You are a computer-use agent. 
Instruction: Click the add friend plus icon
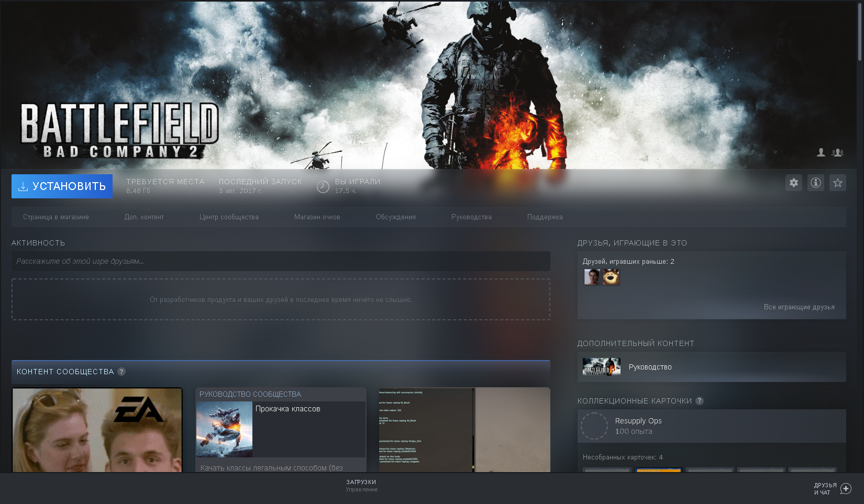(846, 489)
